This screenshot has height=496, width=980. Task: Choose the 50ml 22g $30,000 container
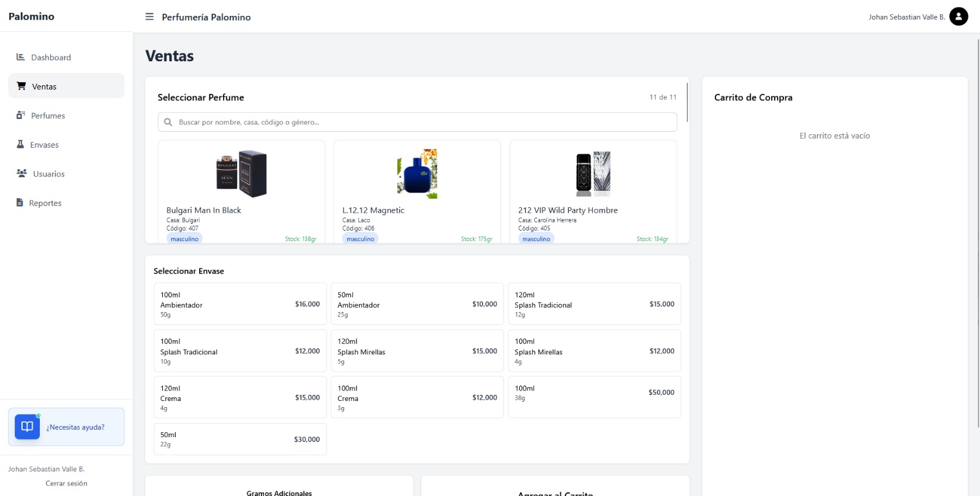(240, 439)
